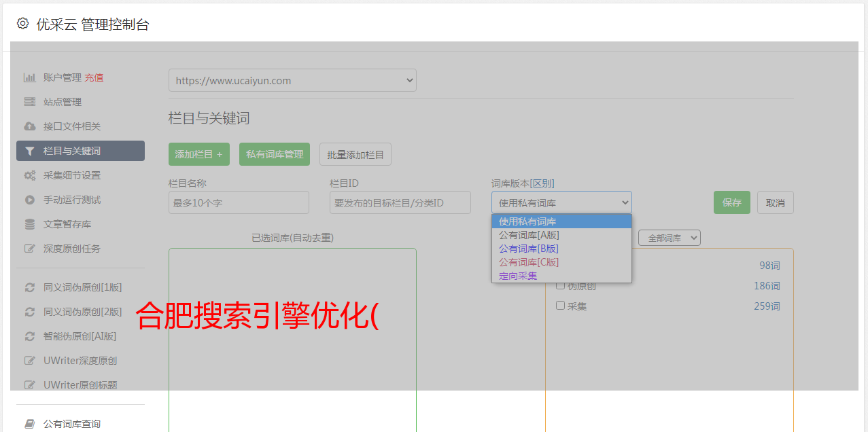Click the 深度原创任务 edit icon
The image size is (868, 432).
tap(29, 249)
